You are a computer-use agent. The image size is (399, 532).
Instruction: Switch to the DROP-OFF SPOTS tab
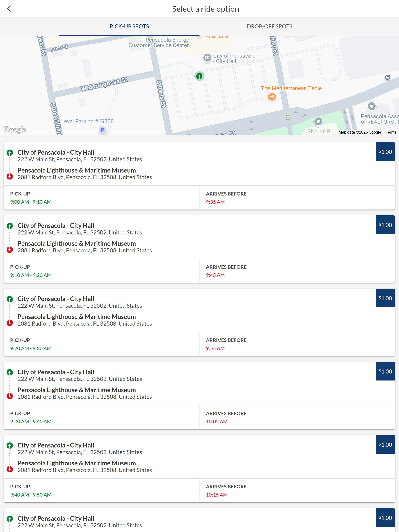coord(269,26)
